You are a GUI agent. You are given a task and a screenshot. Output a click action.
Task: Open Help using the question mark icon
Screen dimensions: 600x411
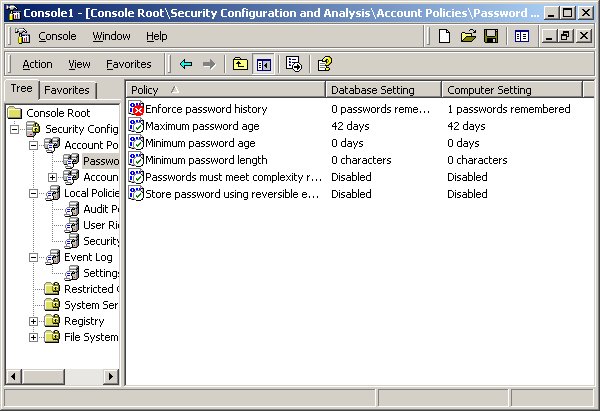(324, 64)
